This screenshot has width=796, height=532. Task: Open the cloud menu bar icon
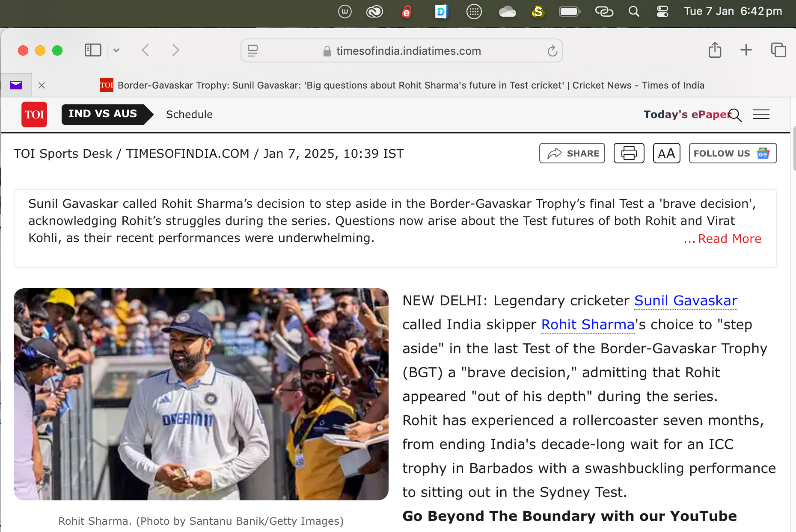click(x=507, y=12)
